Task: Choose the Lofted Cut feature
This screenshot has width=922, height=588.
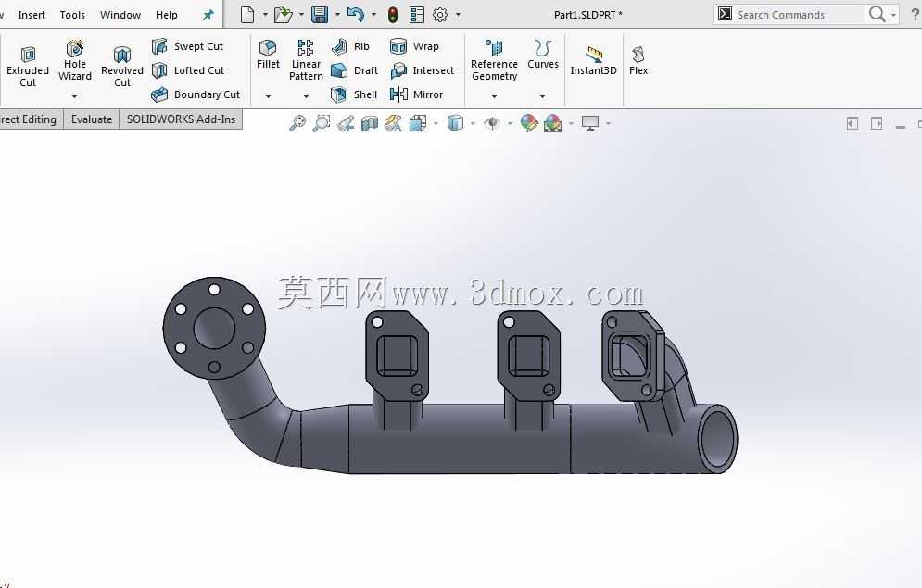Action: [x=188, y=69]
